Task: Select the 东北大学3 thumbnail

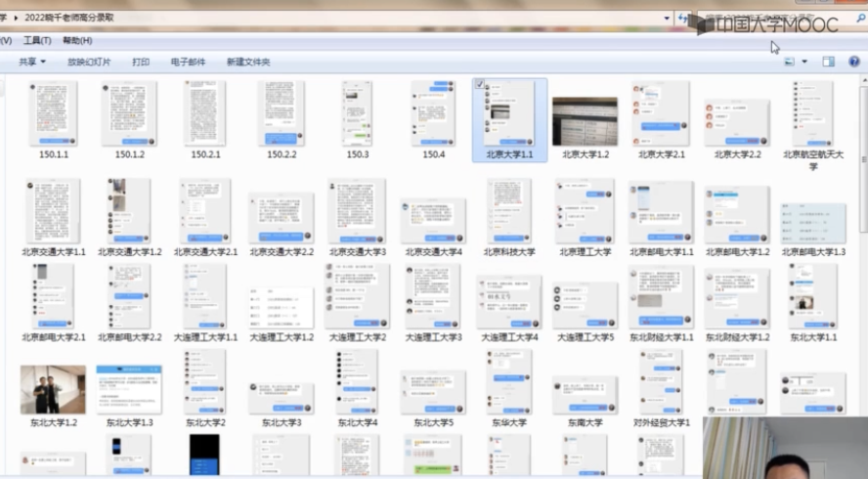Action: tap(282, 398)
